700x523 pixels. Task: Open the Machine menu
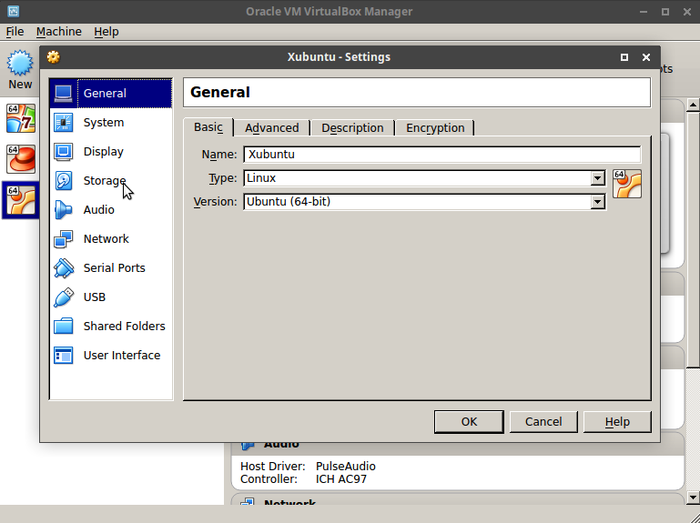coord(59,32)
